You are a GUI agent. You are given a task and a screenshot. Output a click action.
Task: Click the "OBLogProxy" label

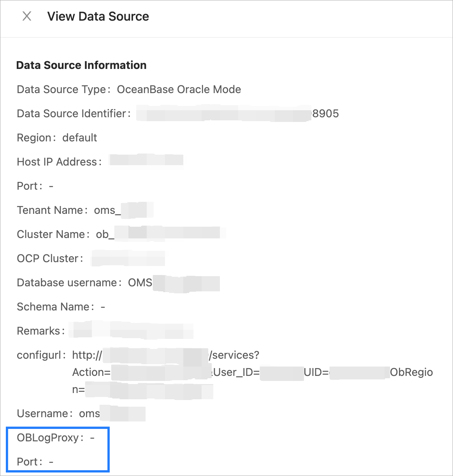48,437
